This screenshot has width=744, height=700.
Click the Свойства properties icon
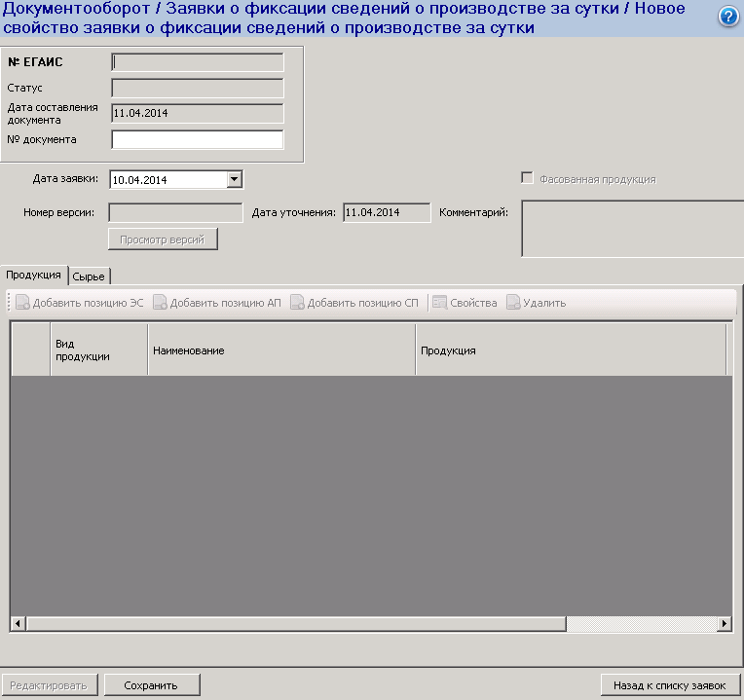(x=440, y=303)
